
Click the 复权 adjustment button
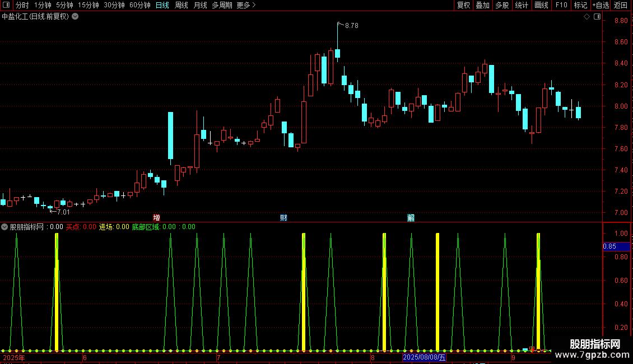pyautogui.click(x=463, y=5)
